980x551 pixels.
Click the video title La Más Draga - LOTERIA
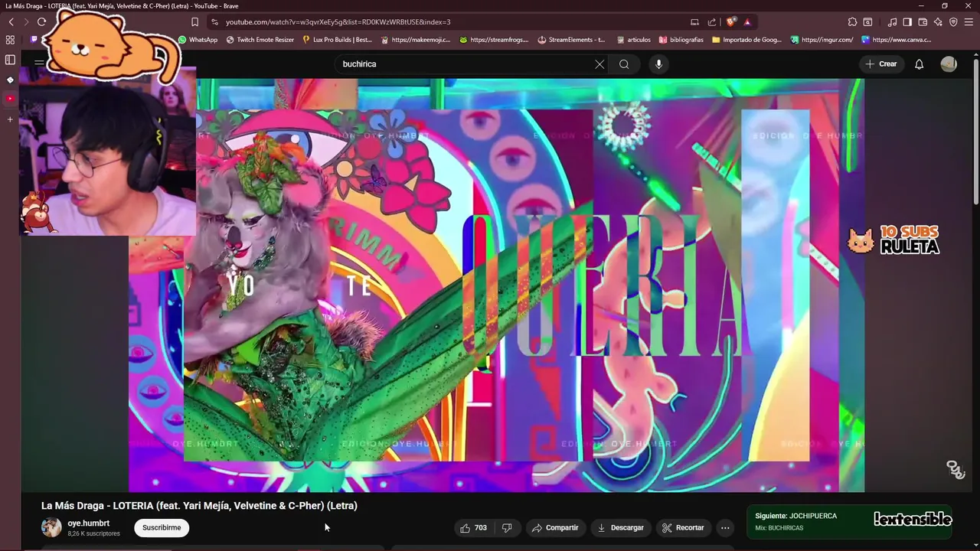click(x=199, y=506)
